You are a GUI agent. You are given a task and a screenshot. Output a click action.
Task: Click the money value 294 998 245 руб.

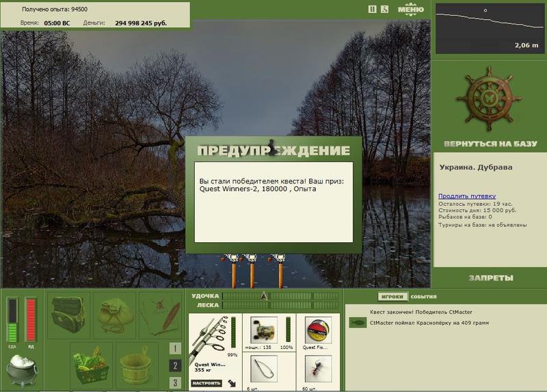coord(141,23)
